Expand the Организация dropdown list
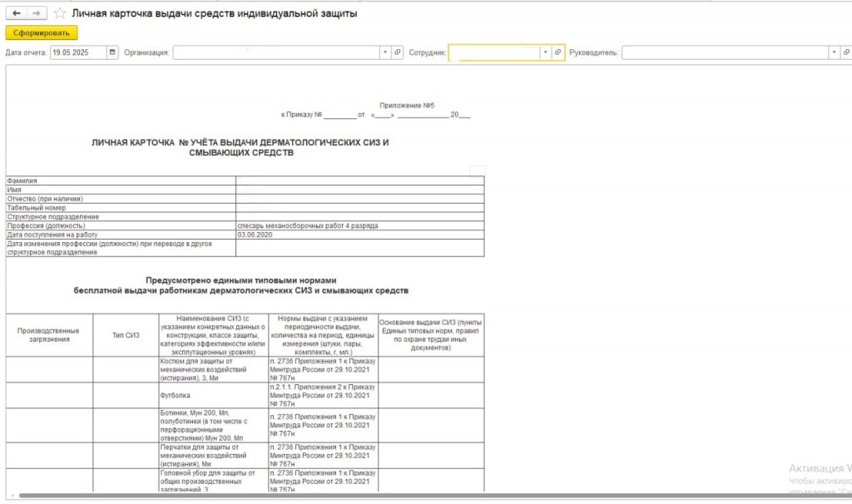 384,52
